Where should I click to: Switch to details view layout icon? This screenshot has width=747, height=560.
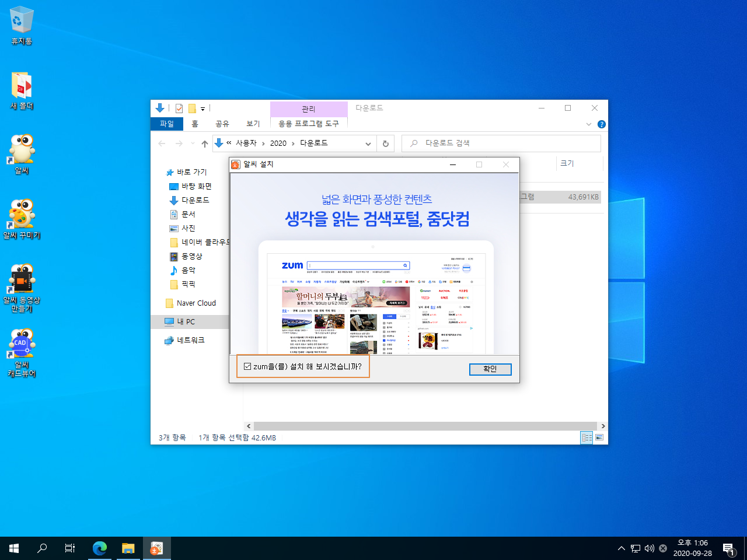[587, 437]
